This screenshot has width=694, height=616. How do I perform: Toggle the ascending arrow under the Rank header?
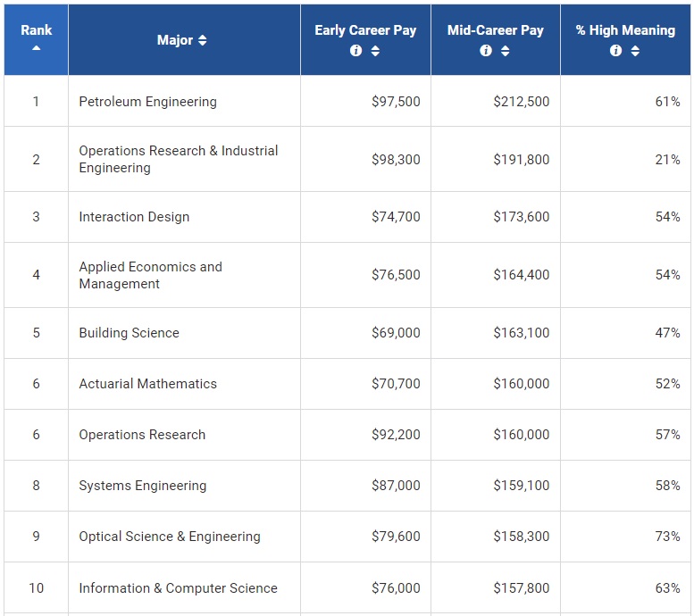[x=37, y=48]
